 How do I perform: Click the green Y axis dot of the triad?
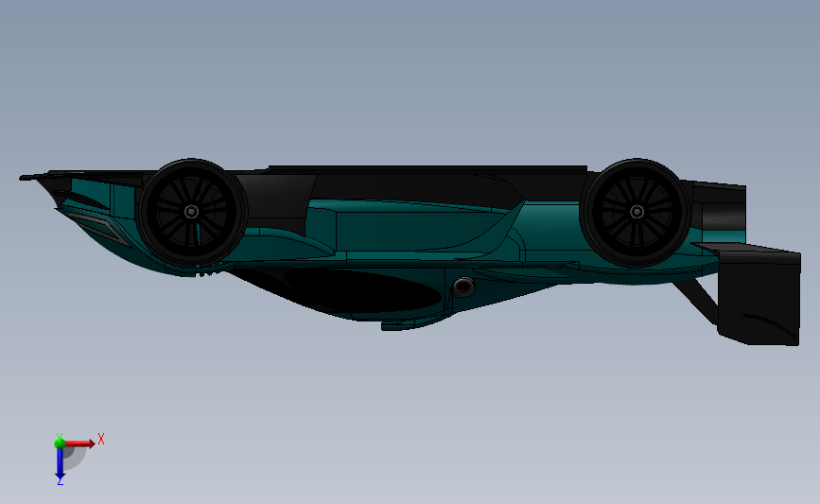click(x=60, y=443)
